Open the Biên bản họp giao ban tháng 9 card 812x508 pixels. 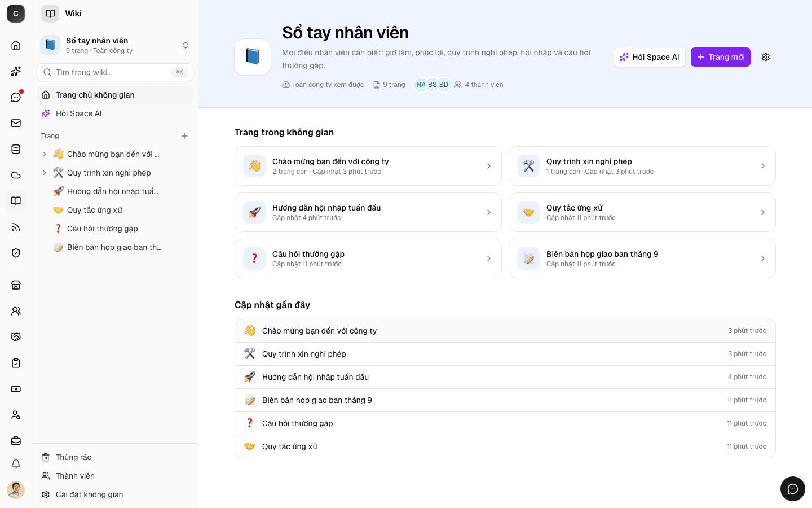tap(642, 259)
